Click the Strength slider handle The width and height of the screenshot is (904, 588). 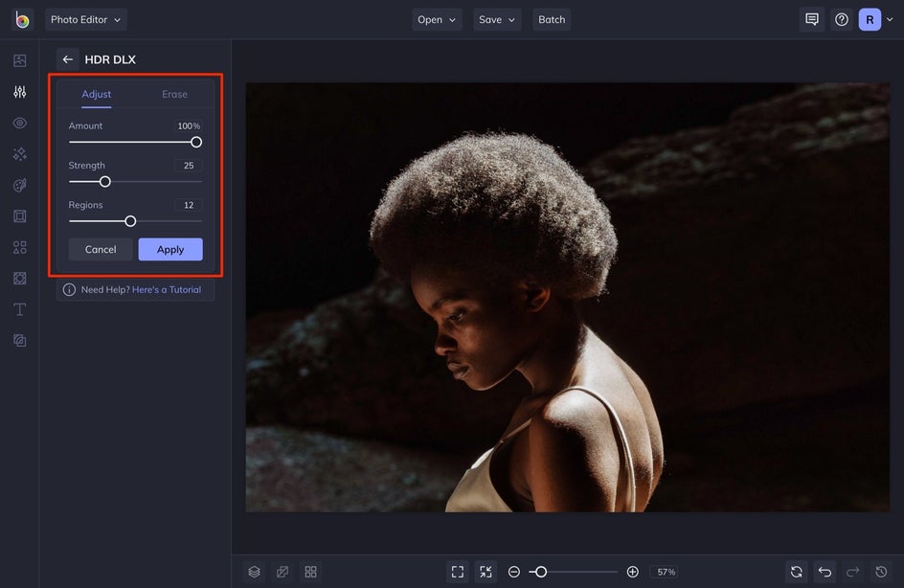pos(105,182)
